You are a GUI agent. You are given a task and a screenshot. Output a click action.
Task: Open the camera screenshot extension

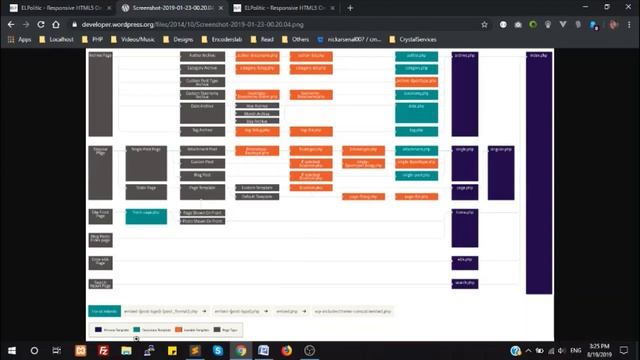click(x=518, y=24)
